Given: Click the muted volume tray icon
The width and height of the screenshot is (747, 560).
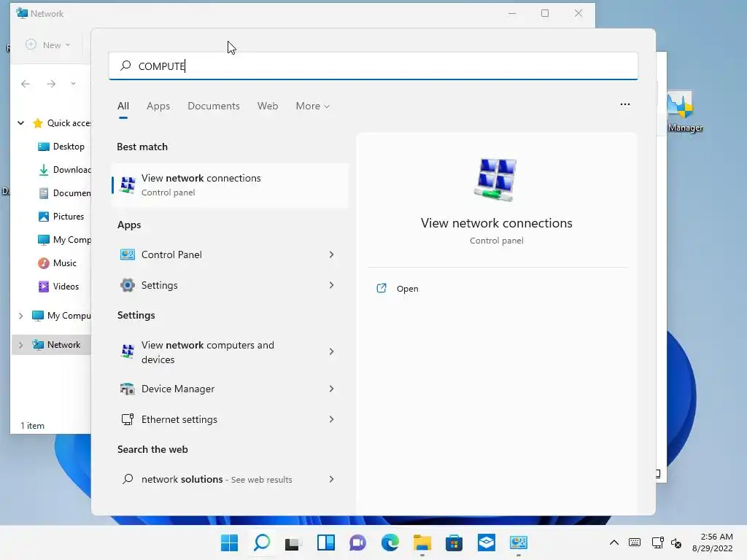Looking at the screenshot, I should 676,542.
